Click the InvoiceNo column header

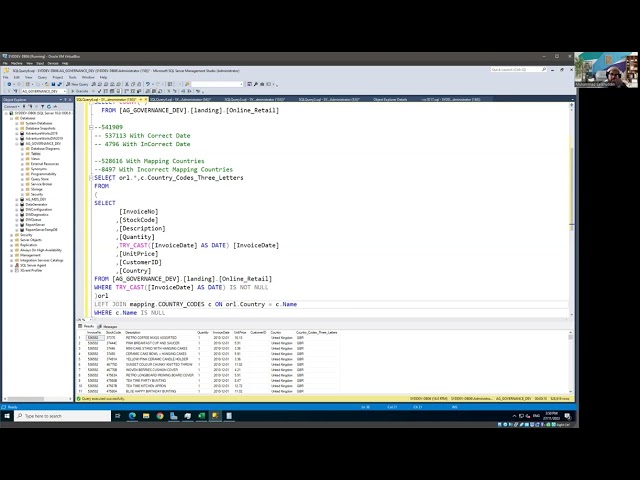click(x=94, y=333)
